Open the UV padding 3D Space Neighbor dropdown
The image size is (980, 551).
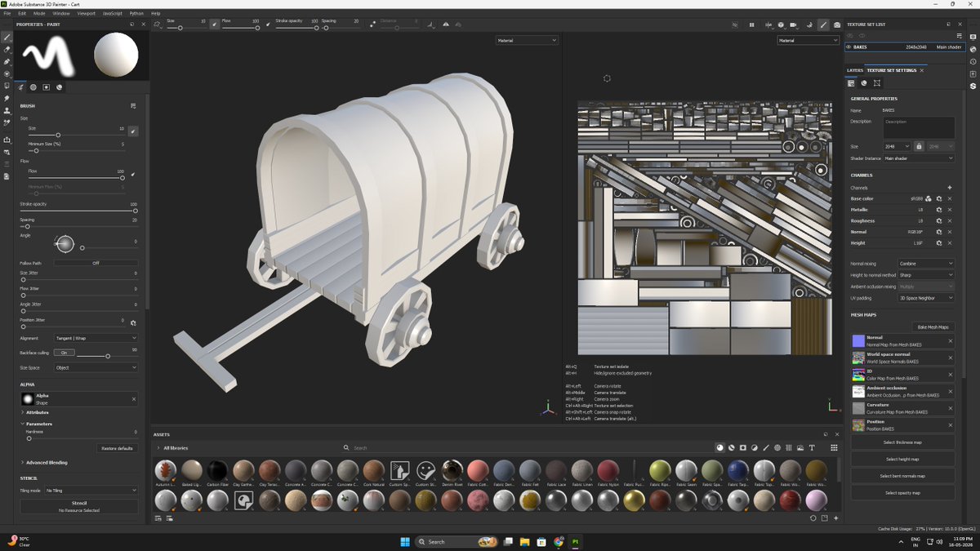click(x=926, y=298)
